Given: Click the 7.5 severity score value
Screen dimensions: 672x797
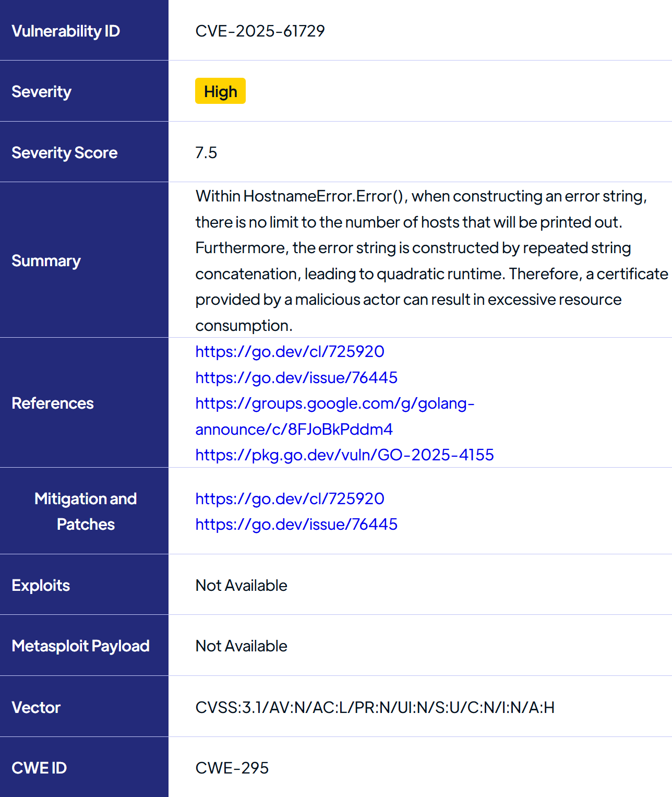Looking at the screenshot, I should tap(206, 152).
